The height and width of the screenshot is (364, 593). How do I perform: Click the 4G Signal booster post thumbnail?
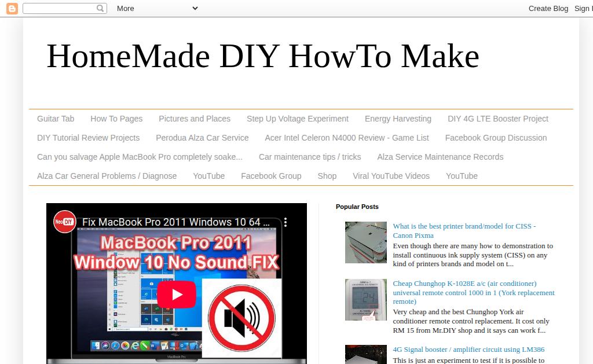pyautogui.click(x=366, y=355)
